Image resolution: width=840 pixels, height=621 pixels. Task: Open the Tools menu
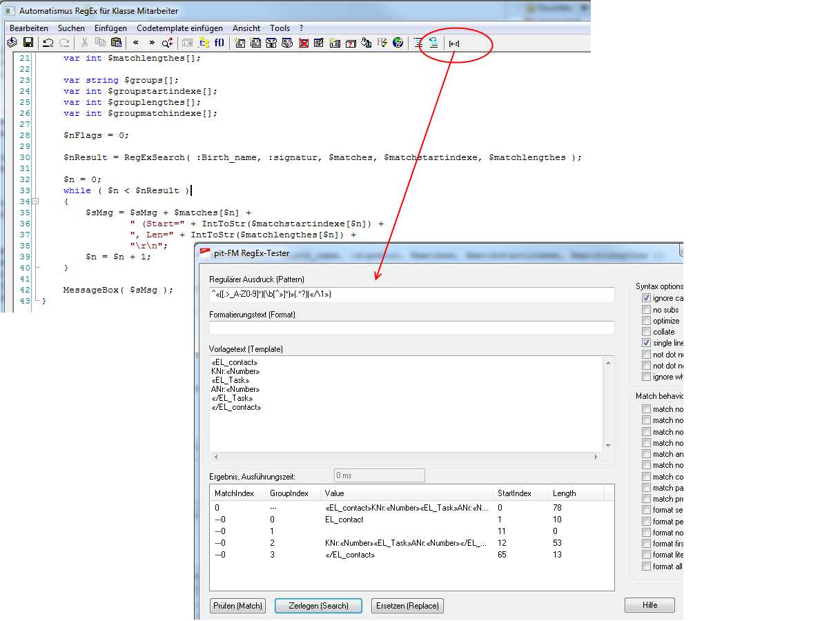point(280,28)
